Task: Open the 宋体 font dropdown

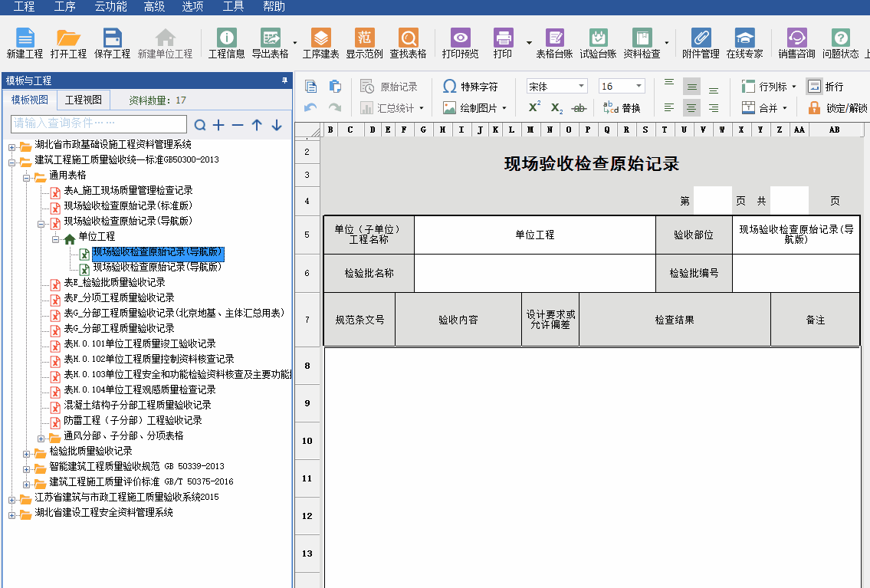Action: coord(582,87)
